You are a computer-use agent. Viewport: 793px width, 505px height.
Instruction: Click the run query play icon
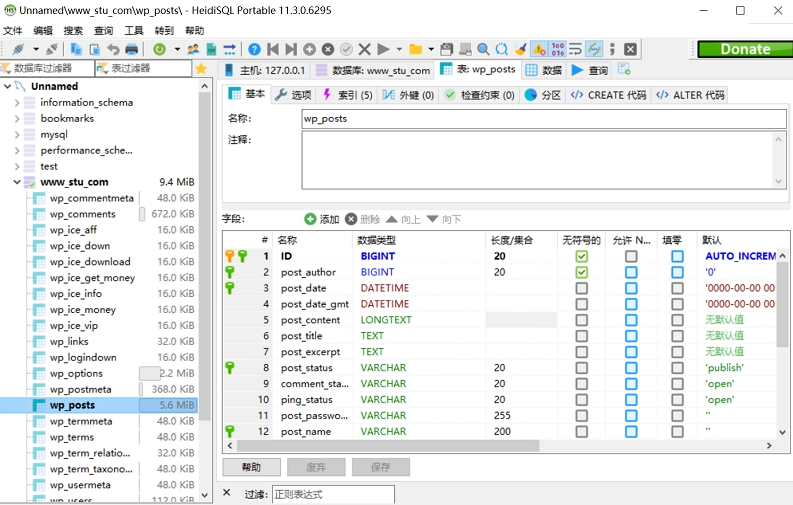[x=383, y=49]
